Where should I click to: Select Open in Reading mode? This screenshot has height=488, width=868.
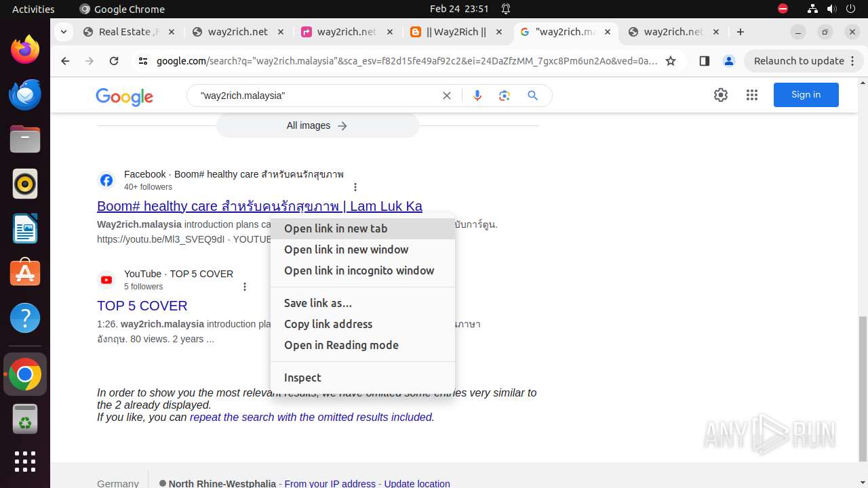[363, 345]
